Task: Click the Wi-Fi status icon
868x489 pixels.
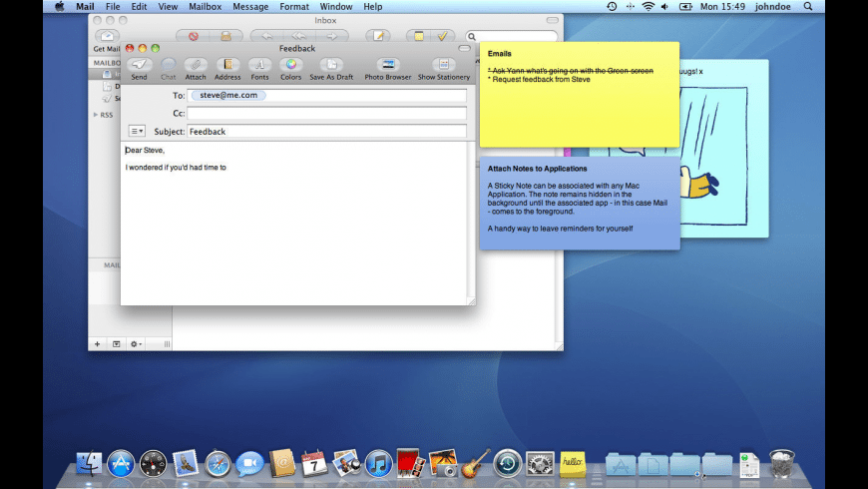Action: tap(648, 7)
